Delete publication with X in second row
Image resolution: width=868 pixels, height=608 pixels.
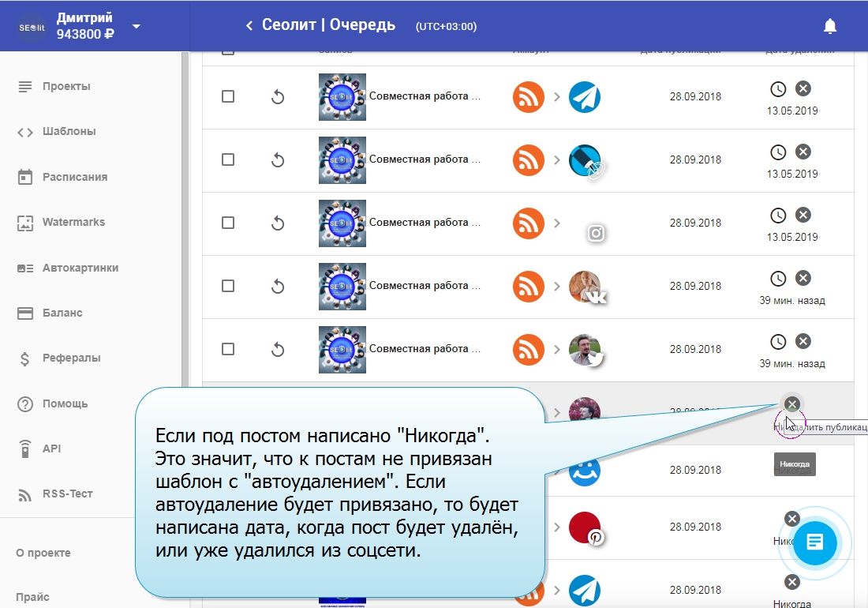[803, 152]
